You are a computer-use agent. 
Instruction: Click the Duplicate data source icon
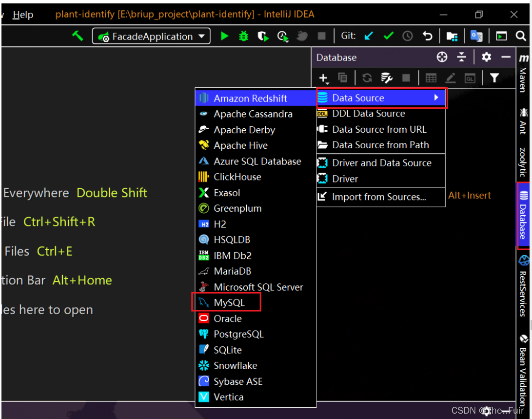343,78
